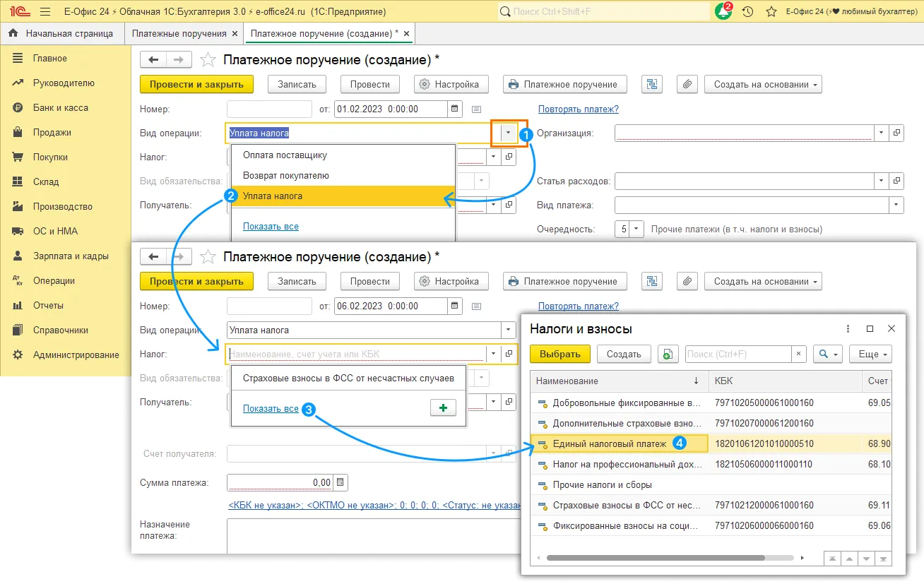Viewport: 924px width, 584px height.
Task: Add upper form to favorites star
Action: (x=208, y=59)
